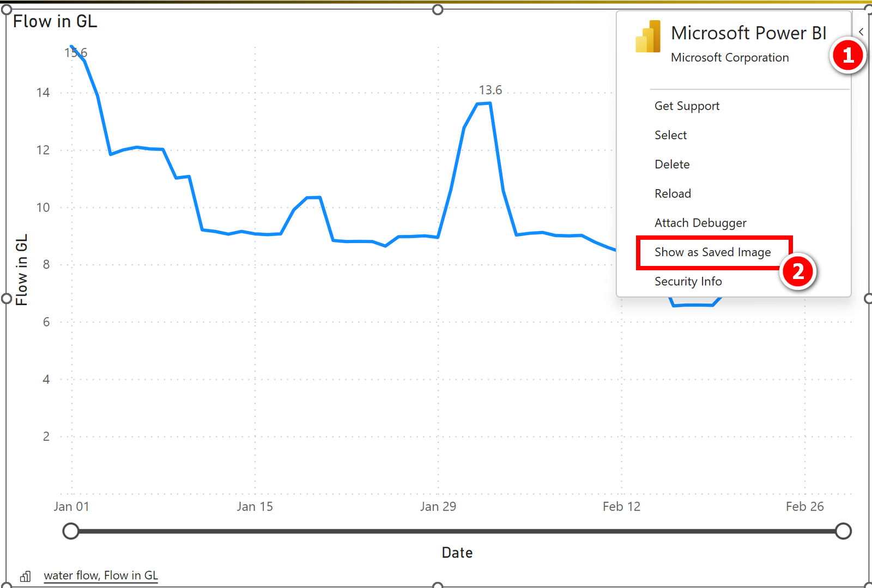The image size is (872, 588).
Task: Open the water flow, Flow in GL link
Action: [x=101, y=575]
